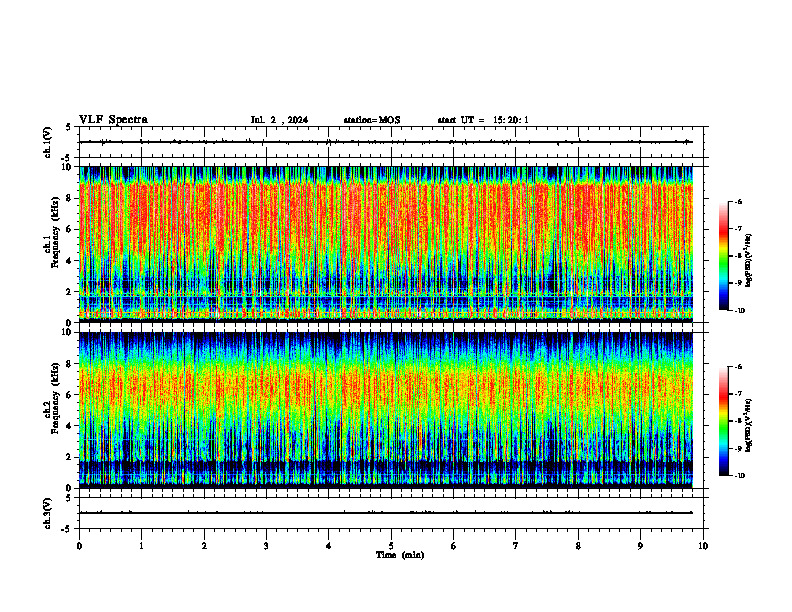
Task: Click time axis tick label "9"
Action: click(x=640, y=546)
